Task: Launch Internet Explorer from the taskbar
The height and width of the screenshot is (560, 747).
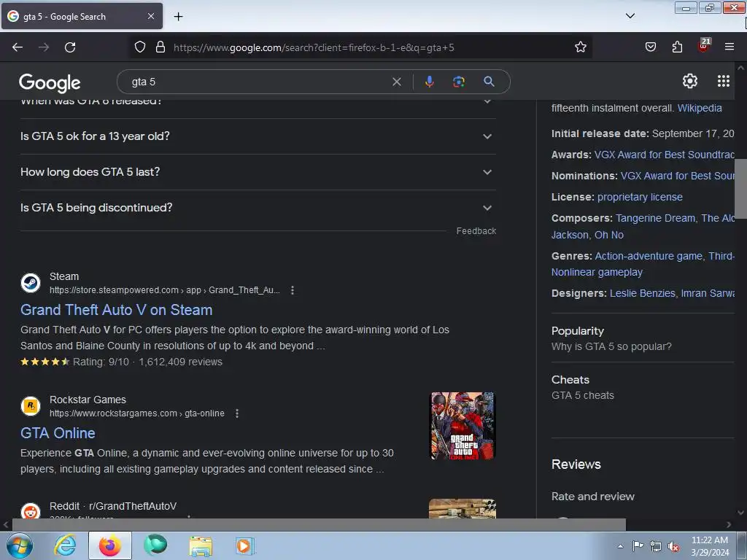Action: [65, 545]
